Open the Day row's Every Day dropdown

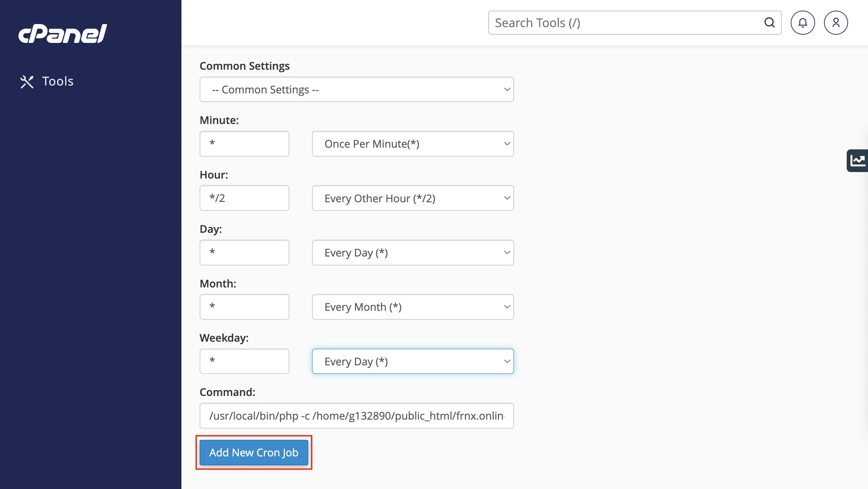pyautogui.click(x=413, y=252)
